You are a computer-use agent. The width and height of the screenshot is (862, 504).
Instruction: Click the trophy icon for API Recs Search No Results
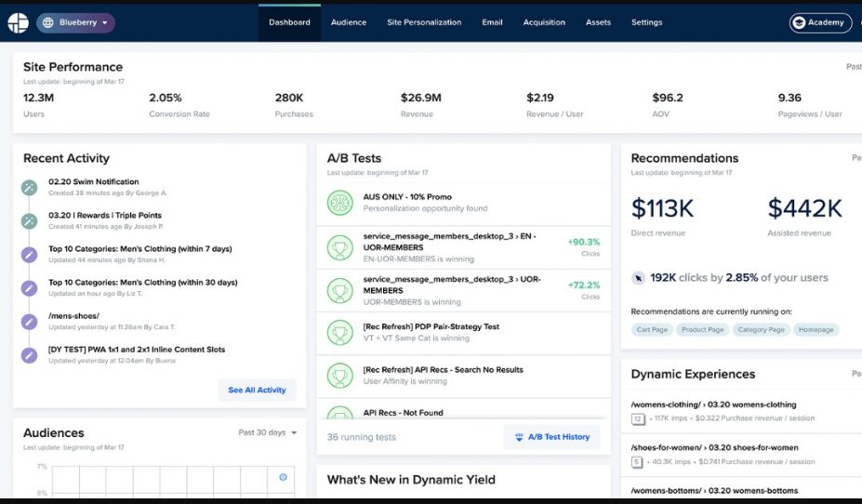pyautogui.click(x=338, y=376)
